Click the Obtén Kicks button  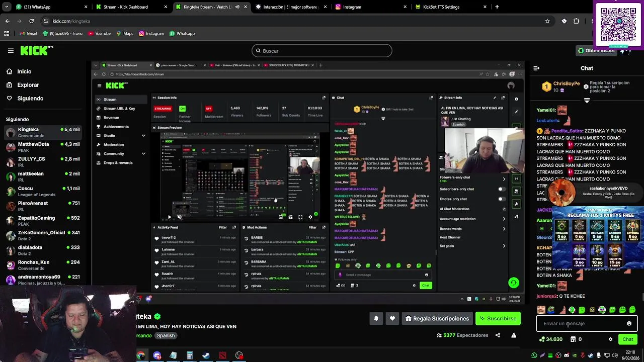(x=597, y=50)
